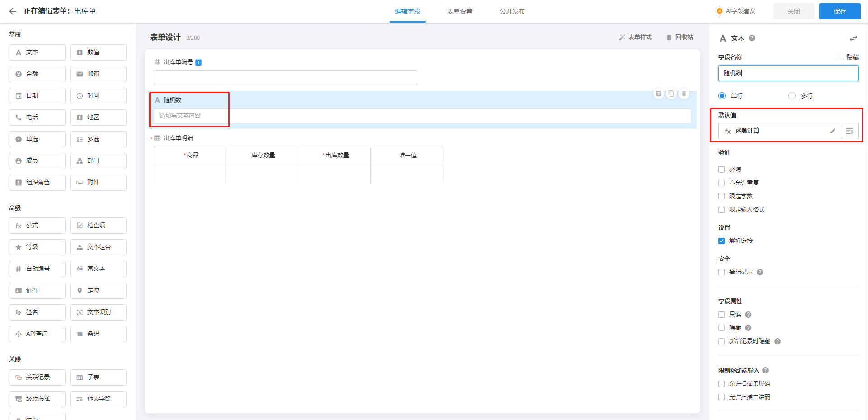Delete the selected 随机数 field via trash icon
This screenshot has width=868, height=420.
(x=684, y=94)
